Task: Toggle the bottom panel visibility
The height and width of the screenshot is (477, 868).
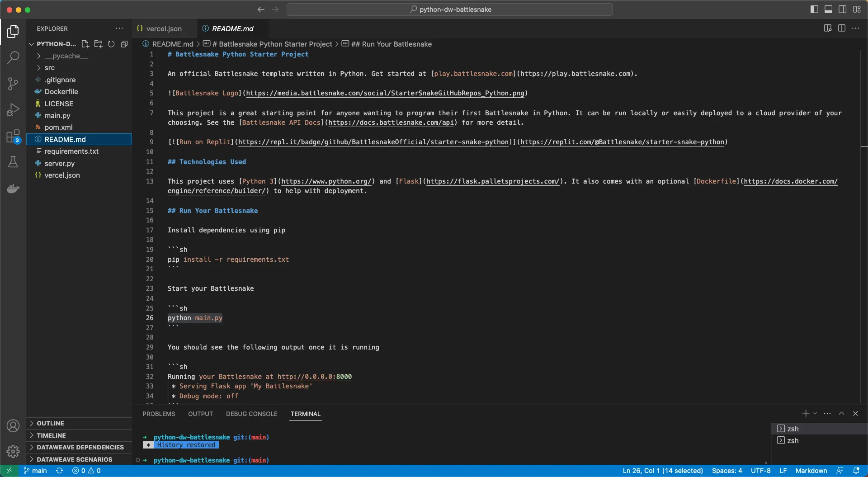Action: [829, 9]
